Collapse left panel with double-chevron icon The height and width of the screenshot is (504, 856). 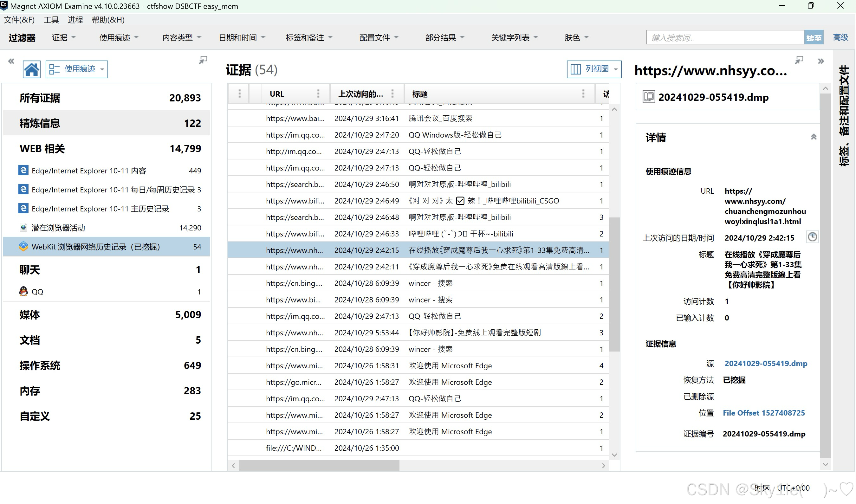point(11,61)
